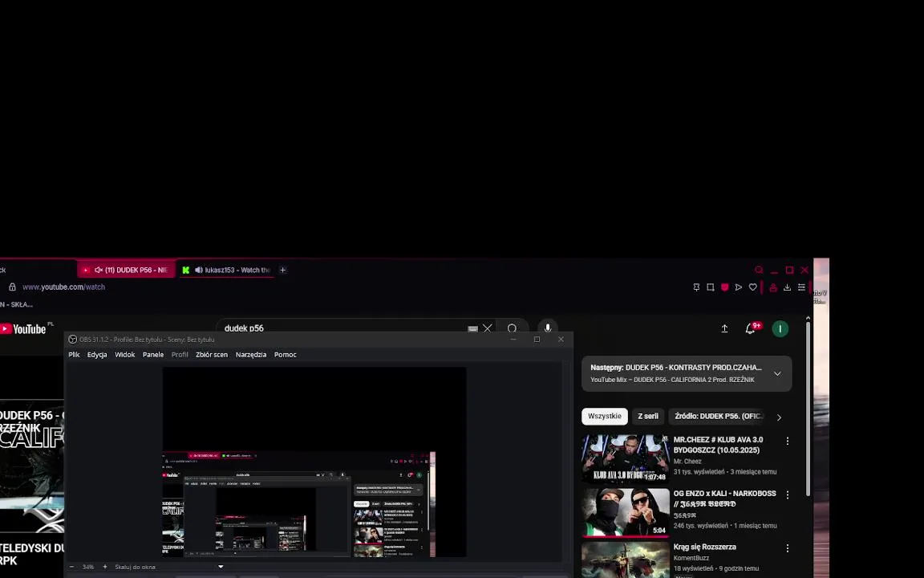Screen dimensions: 924x578
Task: Click the YouTube page vertical scrollbar
Action: [808, 409]
